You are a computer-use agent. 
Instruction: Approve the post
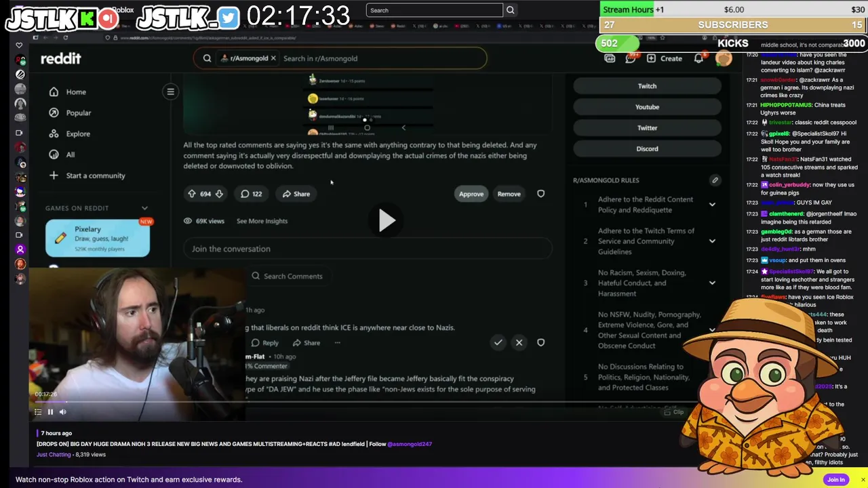(x=471, y=194)
